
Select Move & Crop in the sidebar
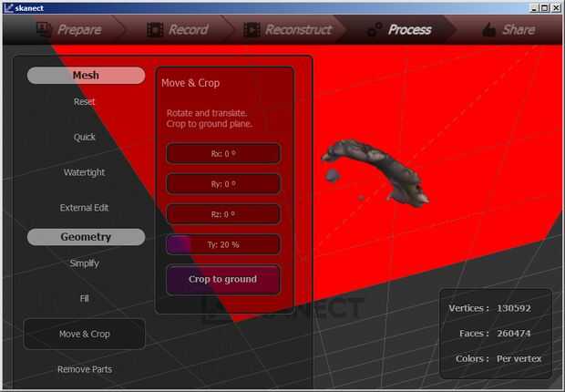point(85,334)
